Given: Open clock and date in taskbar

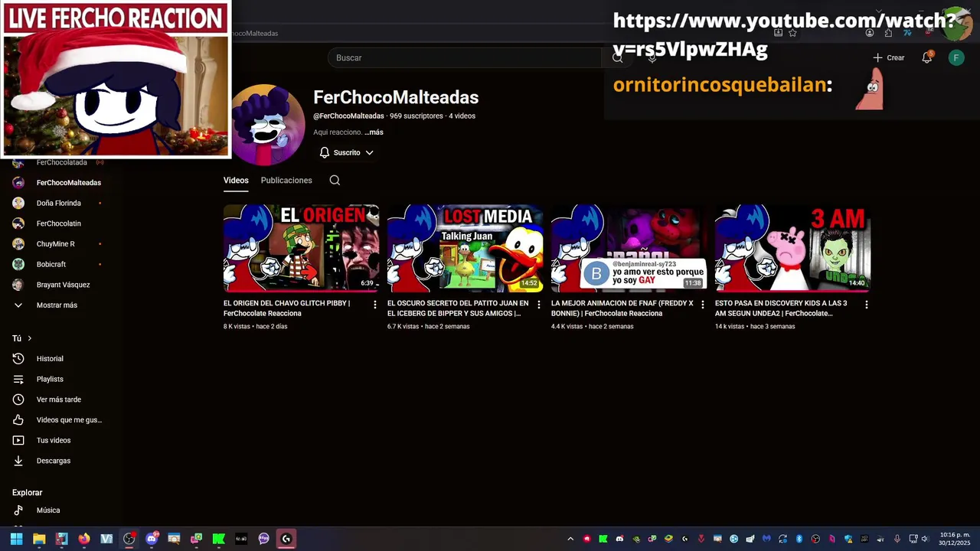Looking at the screenshot, I should tap(955, 539).
